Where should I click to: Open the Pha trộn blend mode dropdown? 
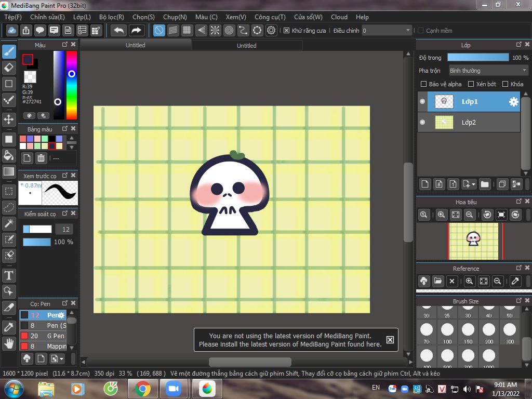488,71
